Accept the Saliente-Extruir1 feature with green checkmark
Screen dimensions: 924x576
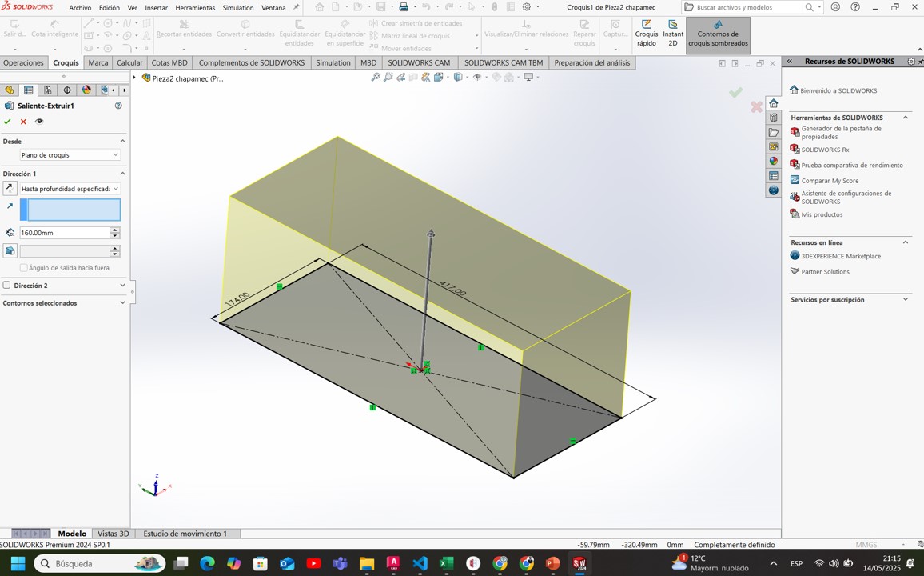[7, 122]
